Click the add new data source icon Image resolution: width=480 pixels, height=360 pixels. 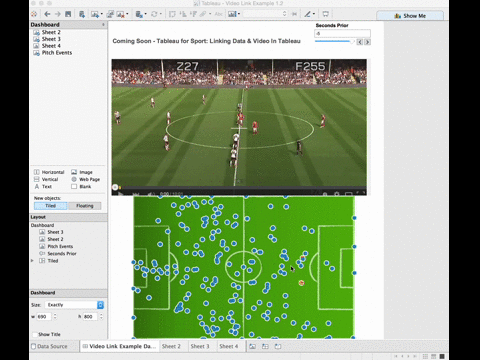pos(82,14)
